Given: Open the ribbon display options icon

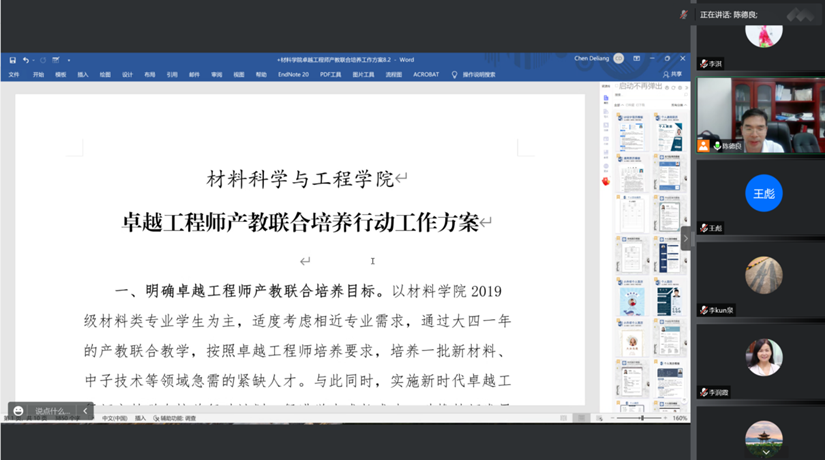Looking at the screenshot, I should (637, 59).
